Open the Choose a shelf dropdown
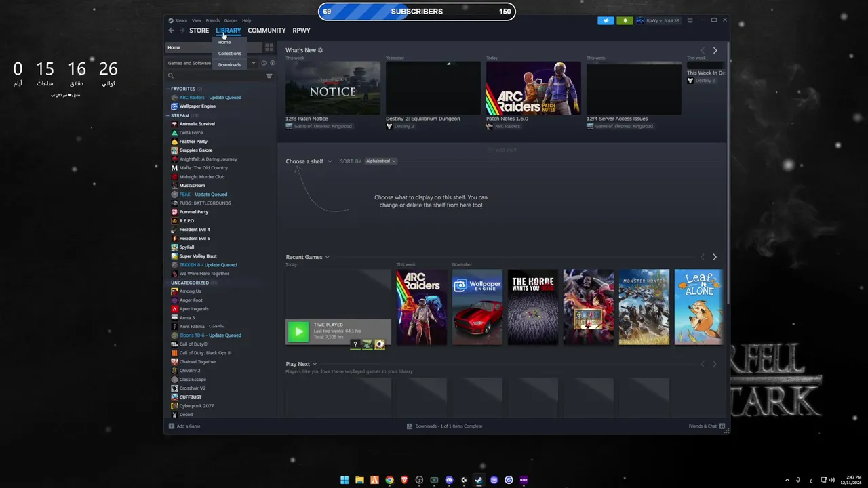Image resolution: width=868 pixels, height=488 pixels. [309, 161]
